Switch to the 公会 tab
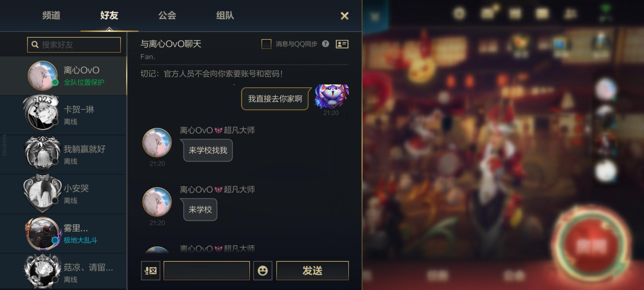Screen dimensions: 644x290 [x=167, y=16]
